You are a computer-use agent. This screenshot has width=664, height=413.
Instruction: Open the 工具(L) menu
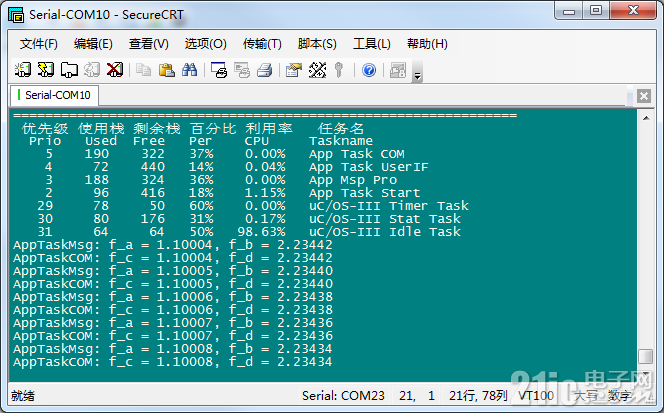click(372, 44)
